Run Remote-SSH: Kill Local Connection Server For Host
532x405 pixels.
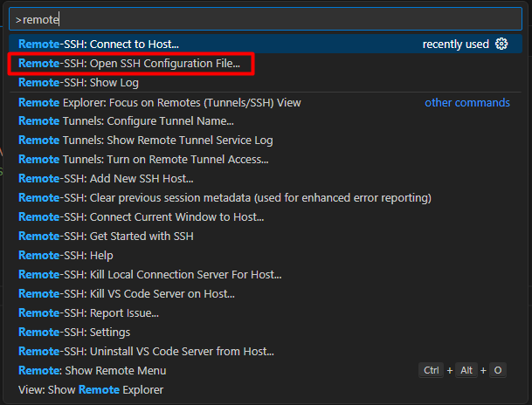click(x=266, y=275)
